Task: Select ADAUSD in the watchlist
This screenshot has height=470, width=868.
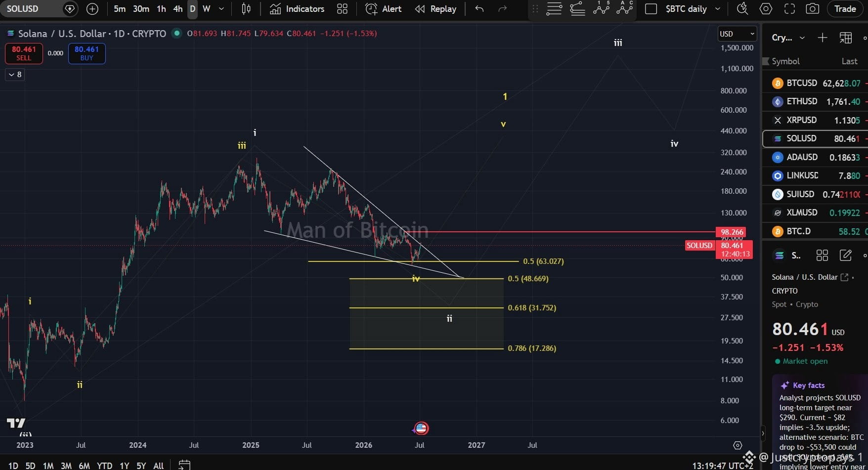Action: coord(816,157)
